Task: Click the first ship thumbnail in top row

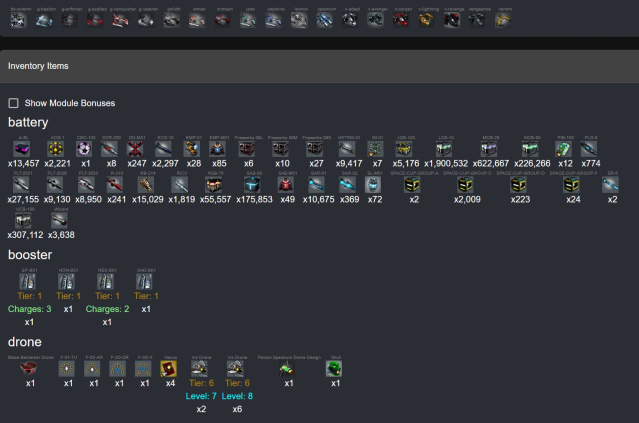Action: pos(18,19)
